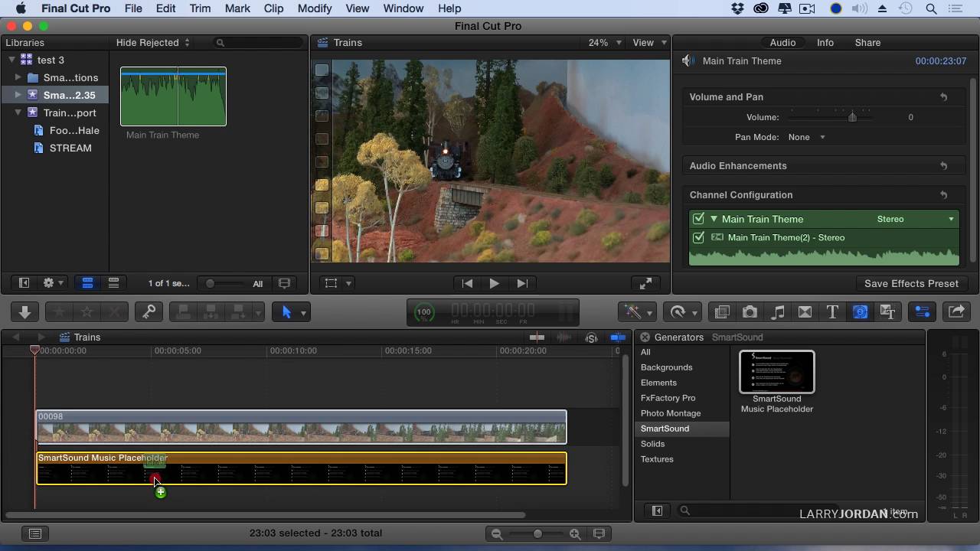The width and height of the screenshot is (980, 551).
Task: Click the Import Media arrow button
Action: (x=24, y=312)
